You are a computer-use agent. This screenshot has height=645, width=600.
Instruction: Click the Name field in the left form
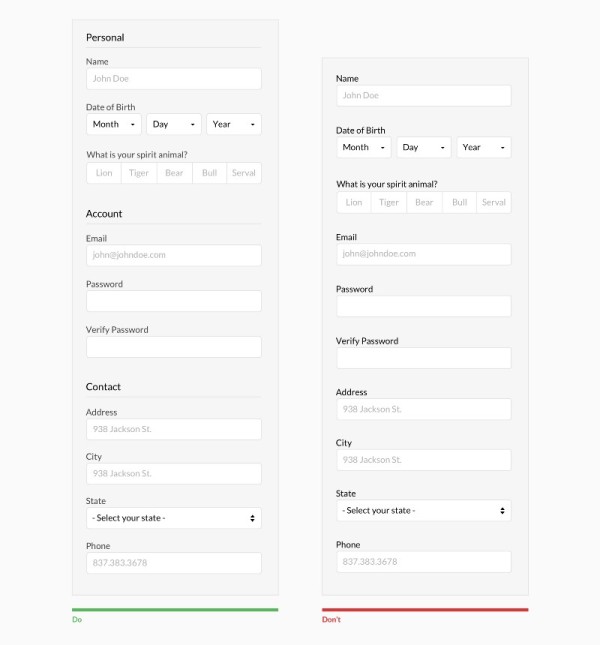174,79
